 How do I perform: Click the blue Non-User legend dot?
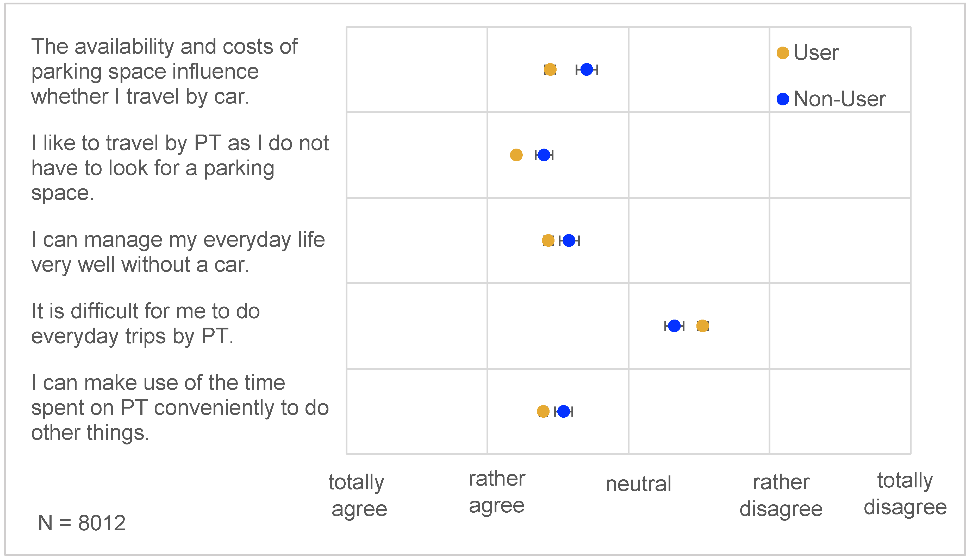pyautogui.click(x=783, y=99)
